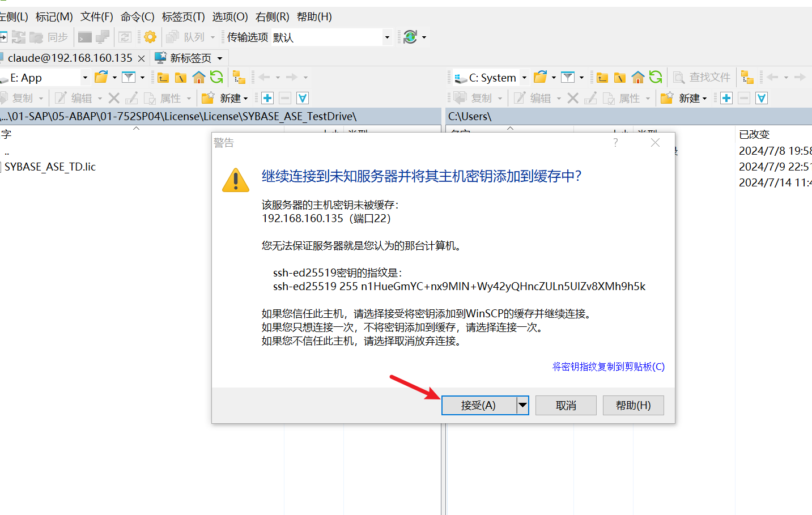Click the copy key fingerprint to clipboard link

pos(608,367)
